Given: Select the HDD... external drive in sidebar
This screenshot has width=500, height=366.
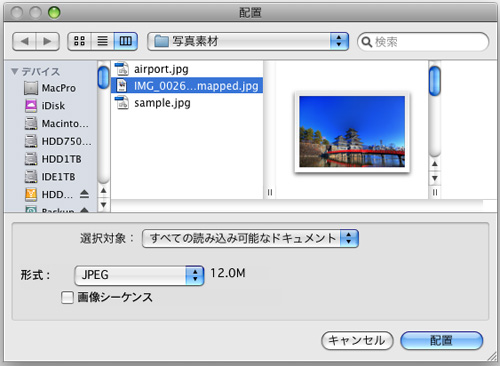Looking at the screenshot, I should click(51, 195).
